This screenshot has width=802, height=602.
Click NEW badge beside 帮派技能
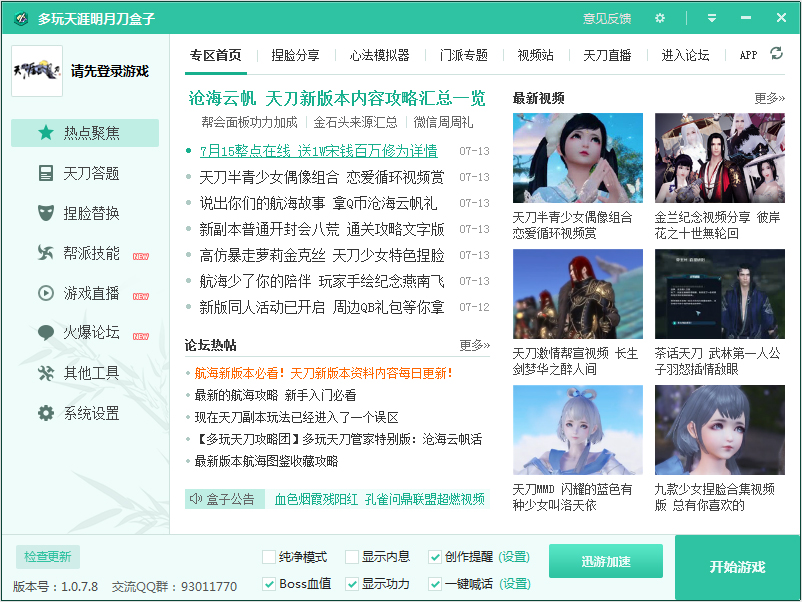(x=141, y=256)
